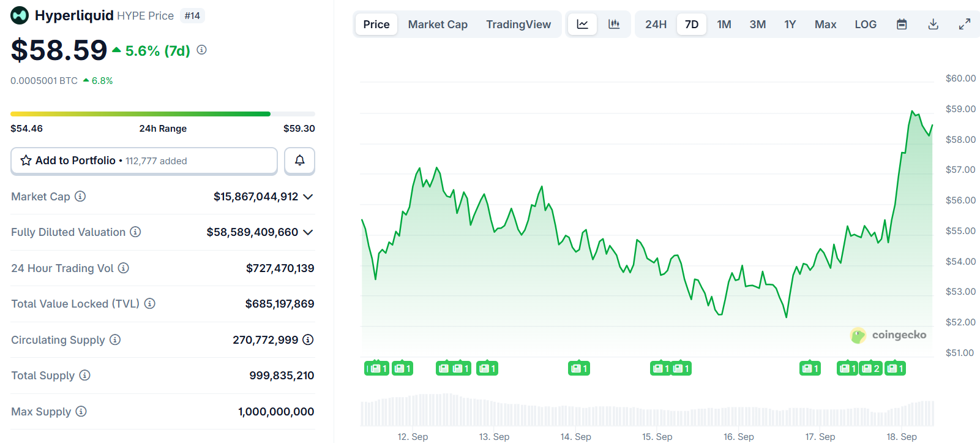
Task: Select the 3M time range
Action: pyautogui.click(x=758, y=25)
